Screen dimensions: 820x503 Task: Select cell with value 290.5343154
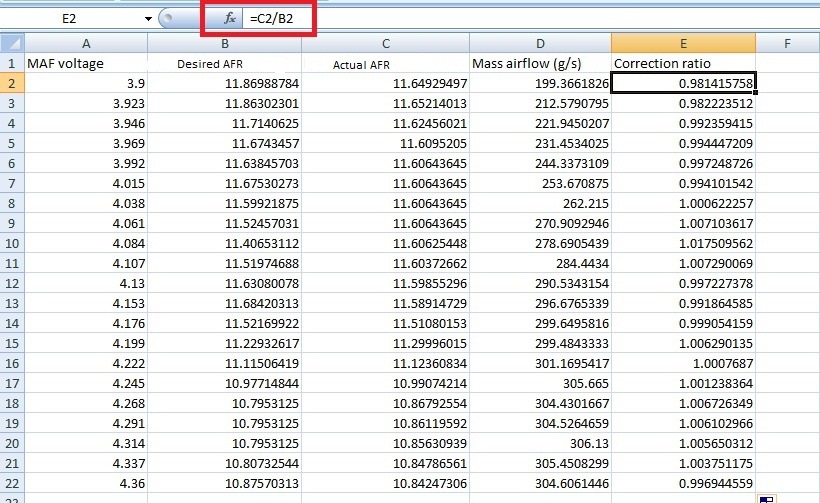click(x=540, y=283)
